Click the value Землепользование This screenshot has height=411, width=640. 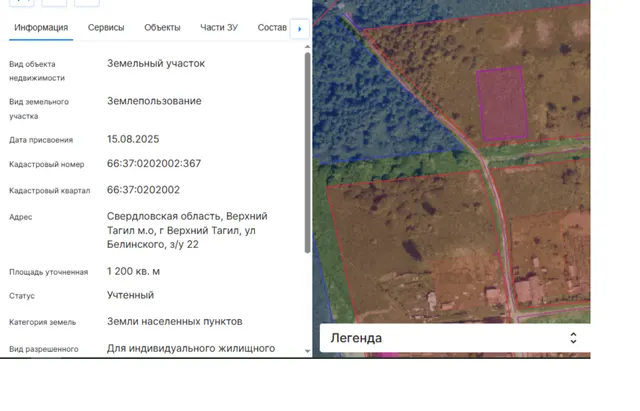(154, 101)
